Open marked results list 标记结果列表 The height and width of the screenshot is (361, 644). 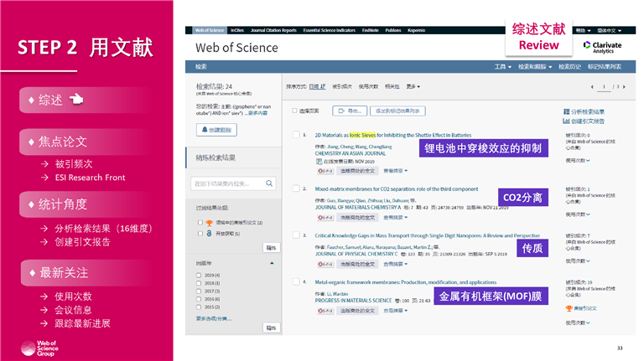tap(605, 66)
